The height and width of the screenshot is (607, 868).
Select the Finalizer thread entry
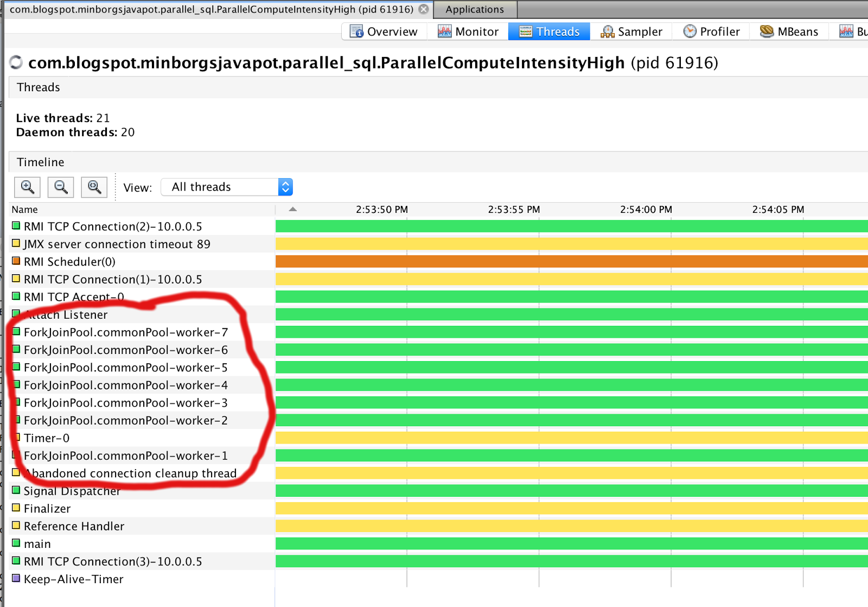pyautogui.click(x=142, y=509)
